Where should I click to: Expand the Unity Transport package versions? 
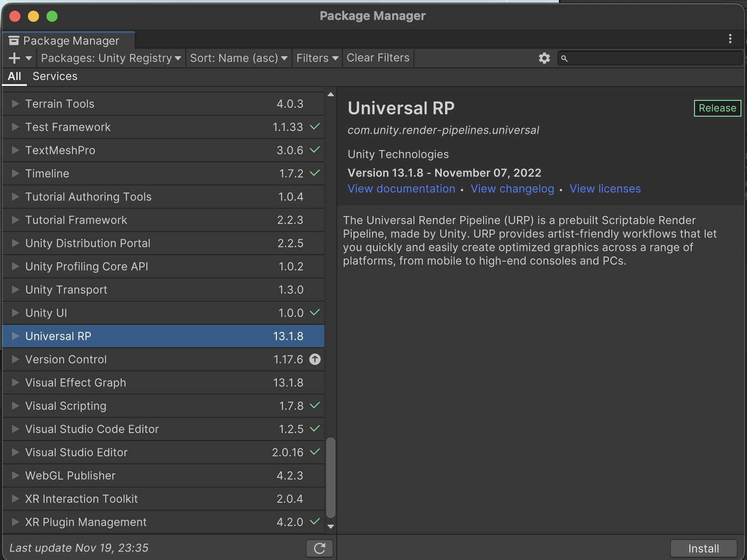15,290
